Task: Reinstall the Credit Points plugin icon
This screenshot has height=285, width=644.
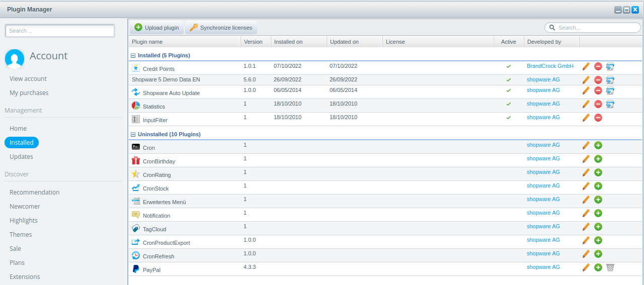Action: [610, 66]
